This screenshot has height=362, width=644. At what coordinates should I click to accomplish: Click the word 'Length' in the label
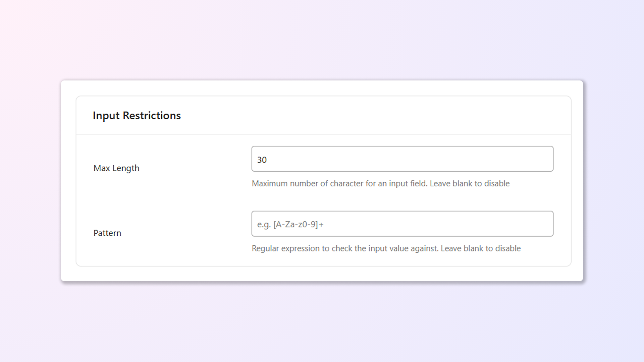tap(126, 168)
